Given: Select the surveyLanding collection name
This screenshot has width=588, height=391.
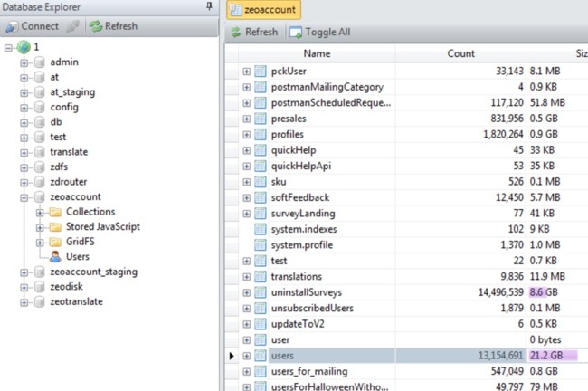Looking at the screenshot, I should click(x=303, y=214).
